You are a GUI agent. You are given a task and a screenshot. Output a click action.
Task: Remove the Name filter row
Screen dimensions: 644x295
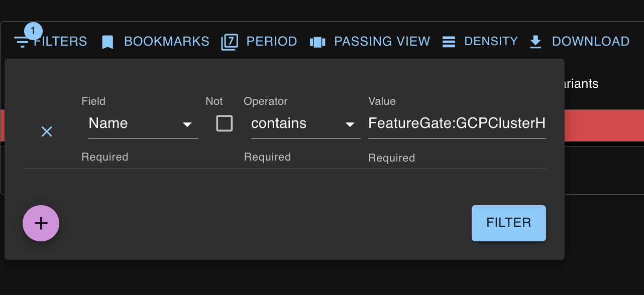(47, 132)
